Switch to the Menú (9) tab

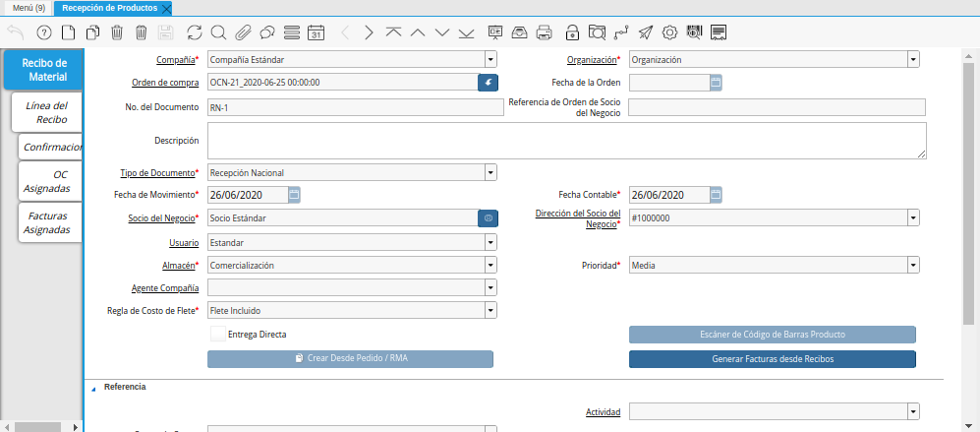click(x=29, y=8)
